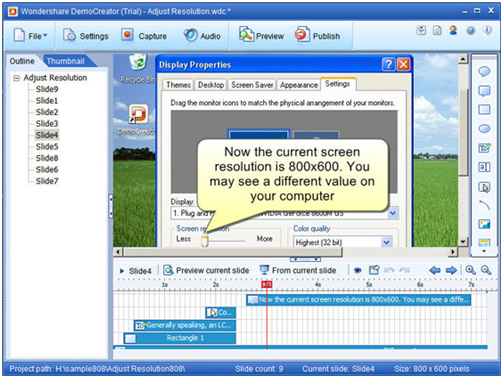Click the From current slide button
The height and width of the screenshot is (378, 503).
298,270
